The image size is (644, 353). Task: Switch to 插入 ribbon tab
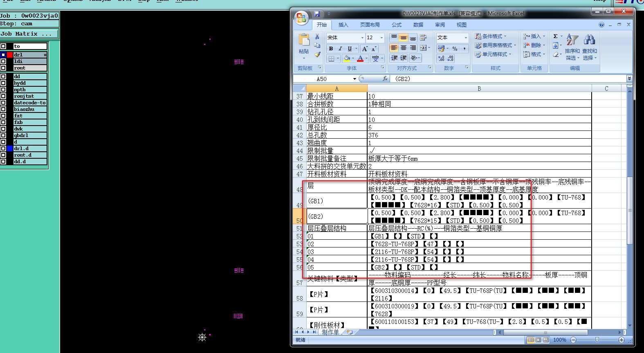tap(343, 25)
